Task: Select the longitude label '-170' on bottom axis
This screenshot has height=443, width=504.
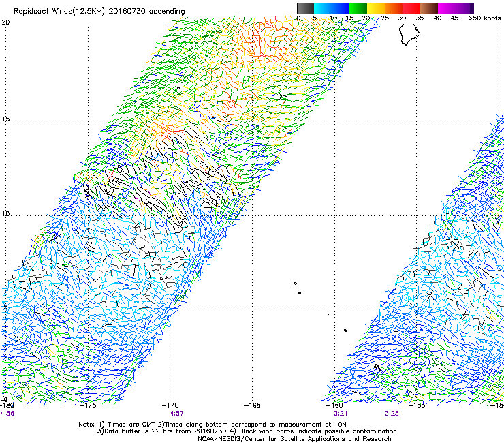Action: (170, 405)
